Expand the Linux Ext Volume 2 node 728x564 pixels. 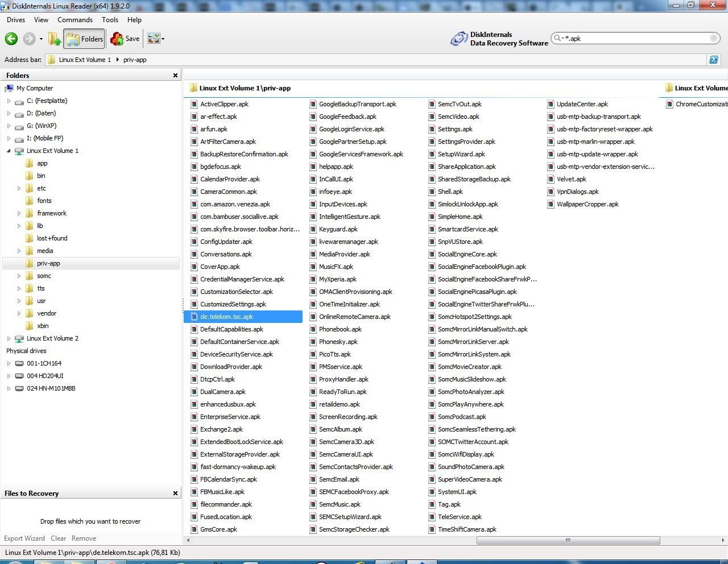pos(9,338)
